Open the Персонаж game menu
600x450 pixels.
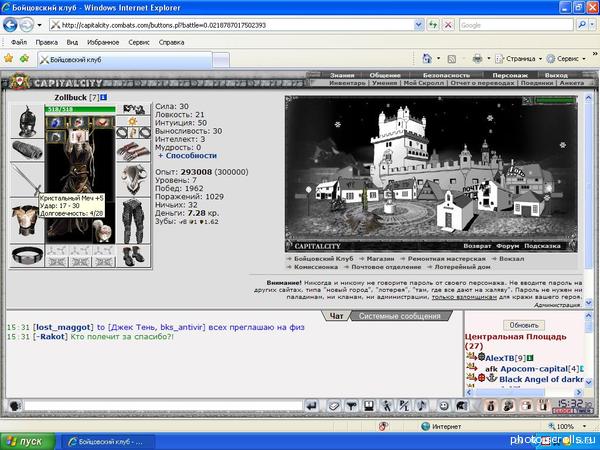510,75
